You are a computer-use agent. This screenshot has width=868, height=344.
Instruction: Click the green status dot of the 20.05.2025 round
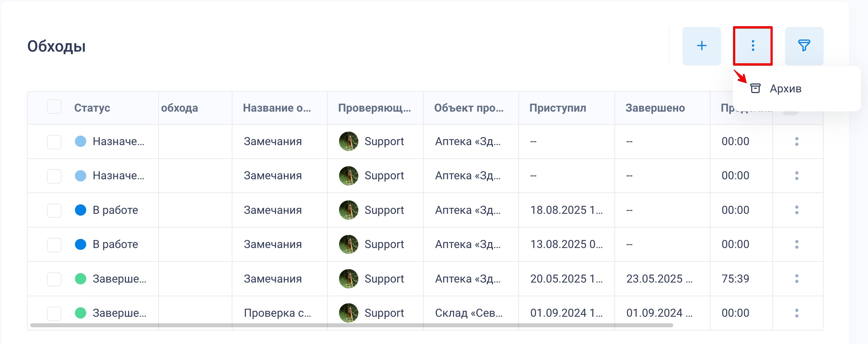click(x=80, y=279)
